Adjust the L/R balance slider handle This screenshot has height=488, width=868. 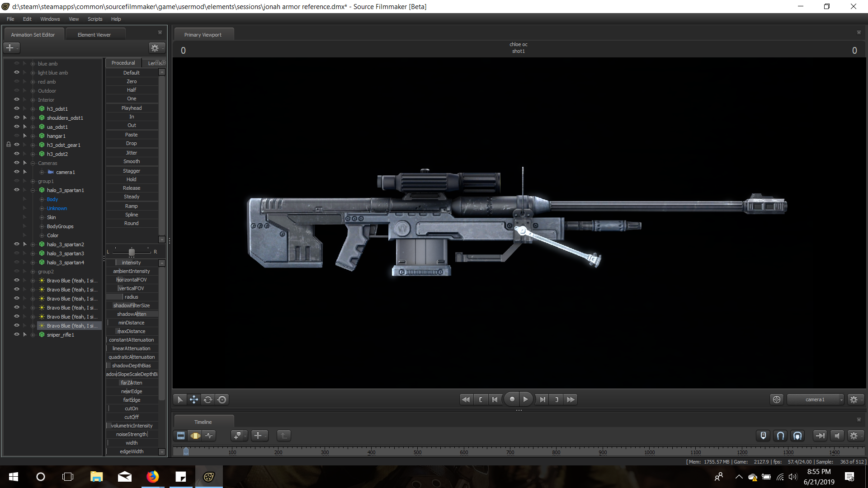point(132,252)
